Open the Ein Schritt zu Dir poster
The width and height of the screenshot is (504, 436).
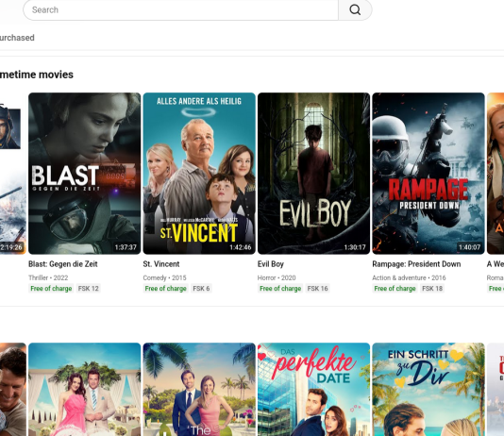[428, 390]
